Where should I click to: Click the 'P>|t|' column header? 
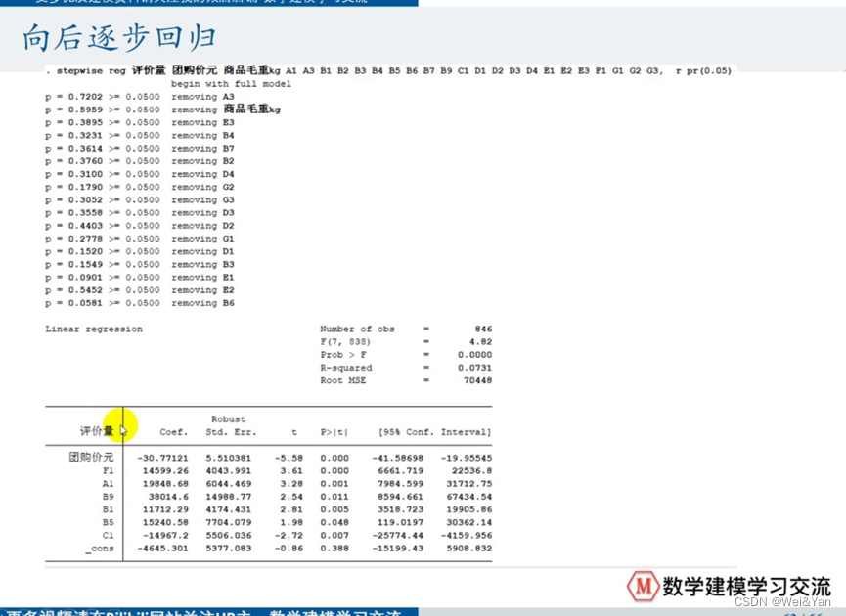coord(334,432)
